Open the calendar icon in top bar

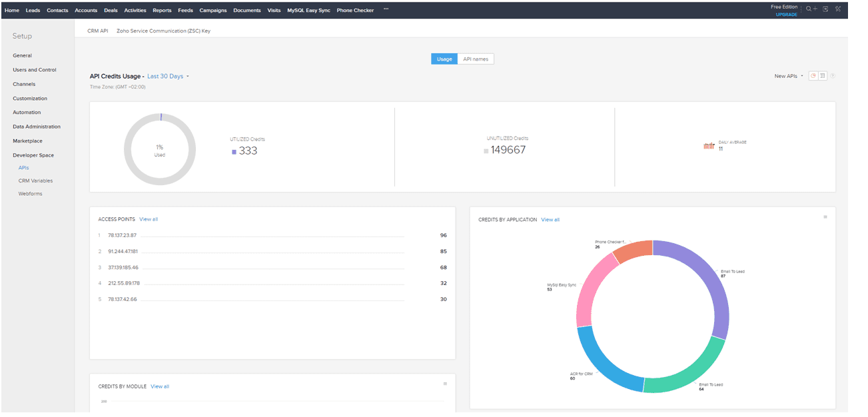pyautogui.click(x=825, y=9)
